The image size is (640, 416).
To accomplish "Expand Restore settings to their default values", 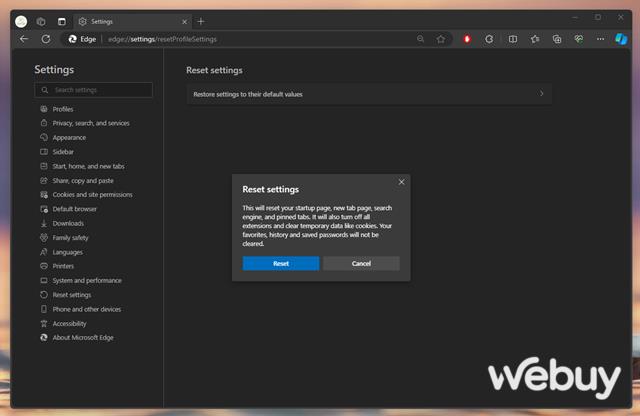I will pos(369,94).
